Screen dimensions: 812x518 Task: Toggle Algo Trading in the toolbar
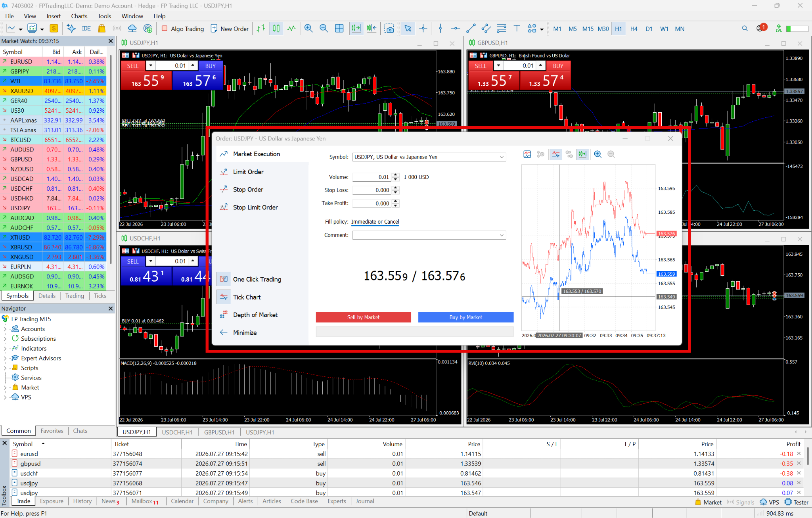point(183,29)
